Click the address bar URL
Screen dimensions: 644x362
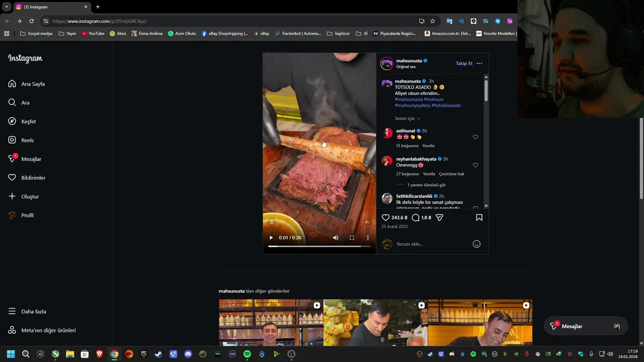tap(100, 21)
